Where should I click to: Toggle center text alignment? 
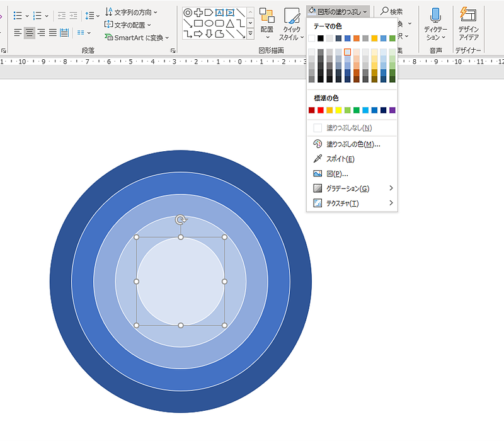[30, 33]
